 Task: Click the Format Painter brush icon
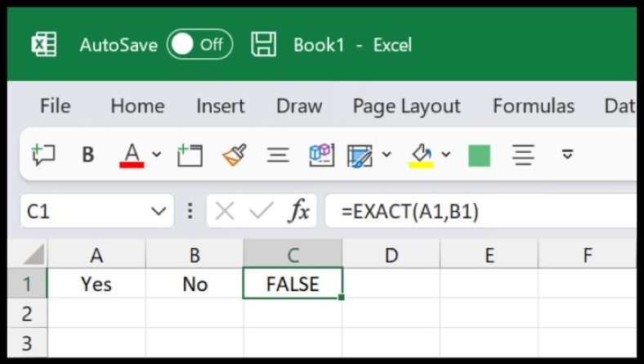(235, 155)
